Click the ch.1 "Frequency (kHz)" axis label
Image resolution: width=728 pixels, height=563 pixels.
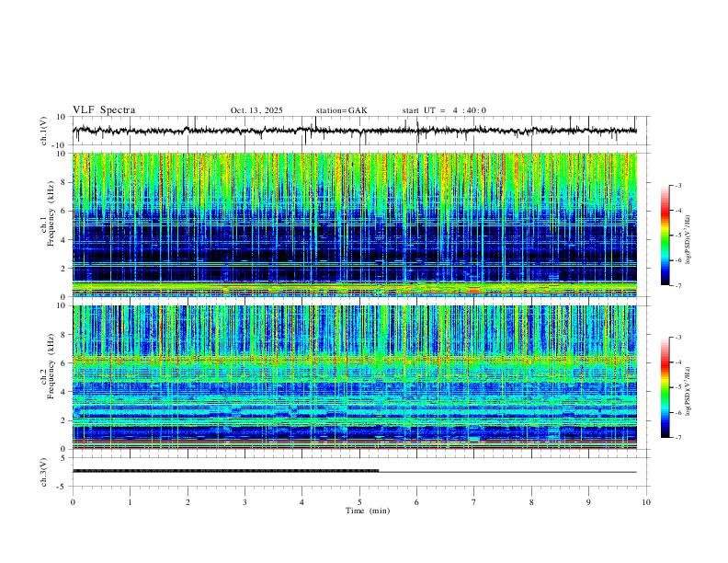pyautogui.click(x=51, y=214)
